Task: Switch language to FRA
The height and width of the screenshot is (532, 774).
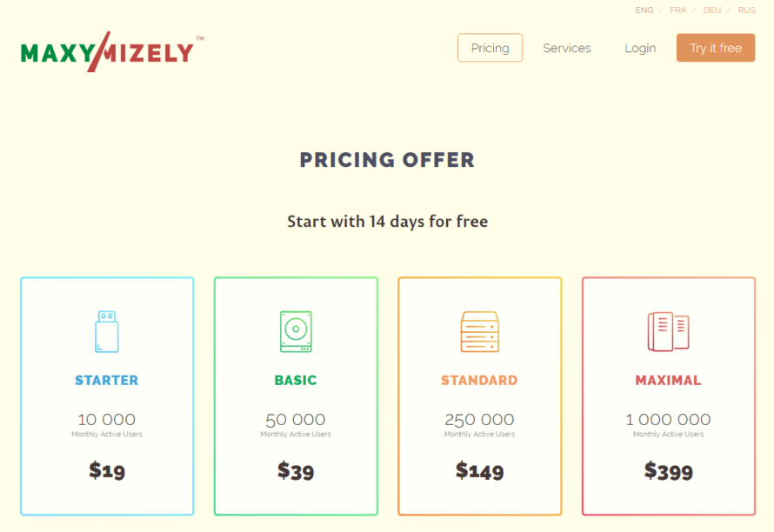Action: pyautogui.click(x=678, y=10)
